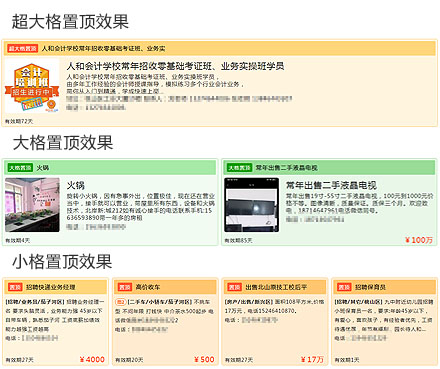Click the 置顶 badge on the 招聘保育员 card
The height and width of the screenshot is (369, 440).
click(x=344, y=287)
